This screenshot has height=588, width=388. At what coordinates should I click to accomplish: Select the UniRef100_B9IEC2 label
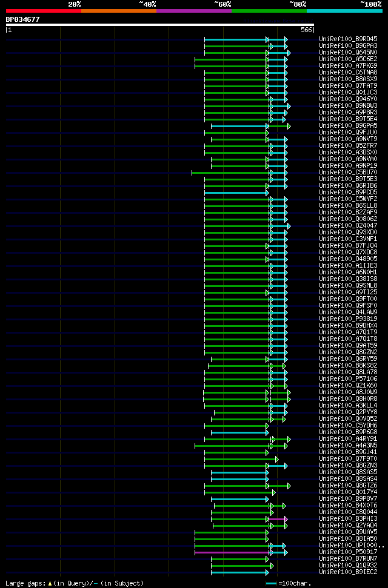click(348, 572)
